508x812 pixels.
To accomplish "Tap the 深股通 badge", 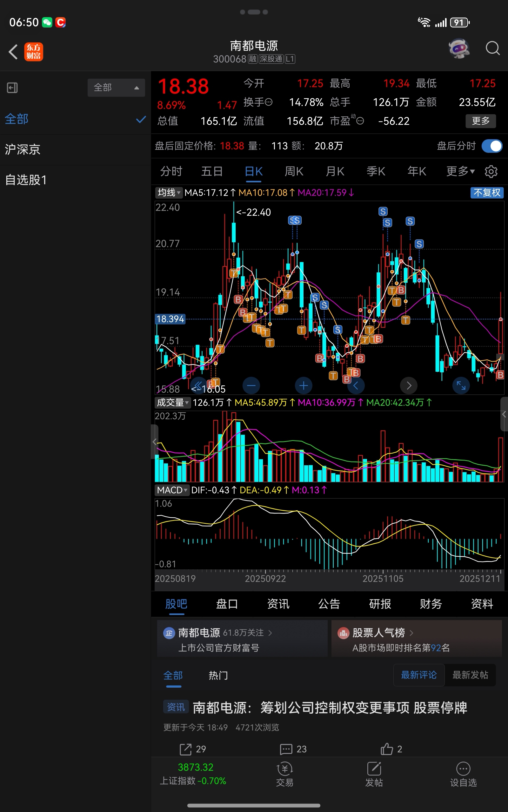I will pyautogui.click(x=271, y=59).
